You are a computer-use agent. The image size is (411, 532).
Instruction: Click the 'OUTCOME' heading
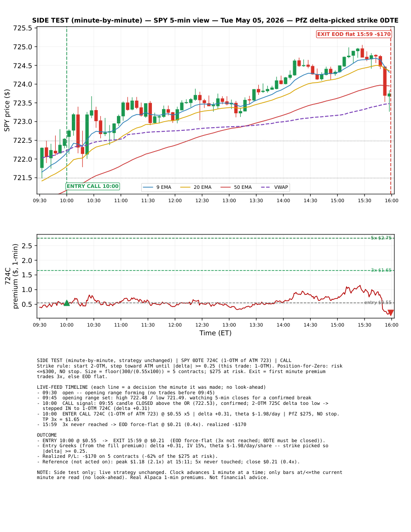click(47, 435)
